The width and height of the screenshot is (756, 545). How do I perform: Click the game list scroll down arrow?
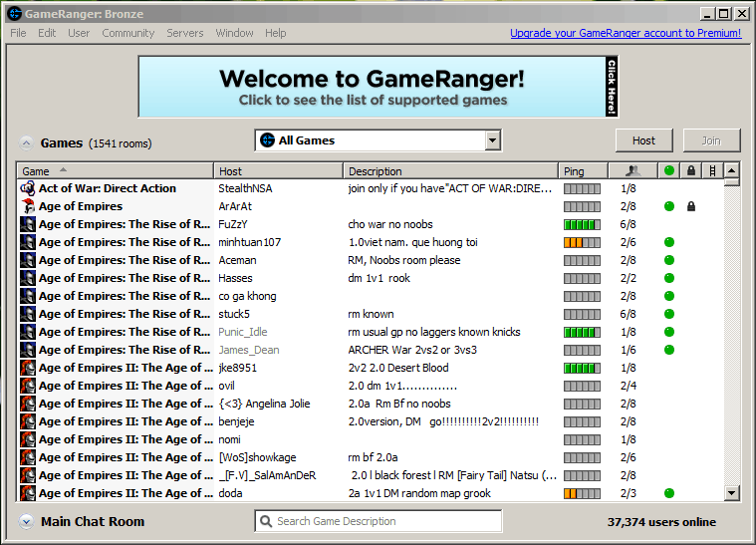pos(731,493)
